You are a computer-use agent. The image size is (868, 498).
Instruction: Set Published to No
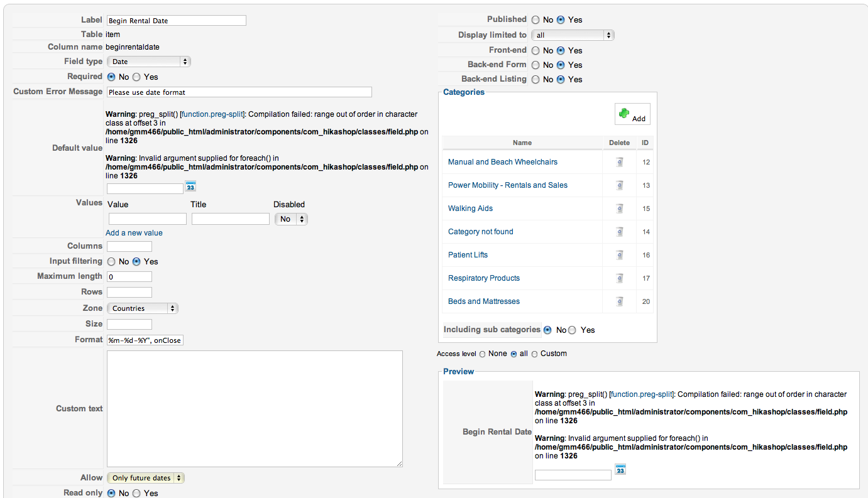click(536, 20)
